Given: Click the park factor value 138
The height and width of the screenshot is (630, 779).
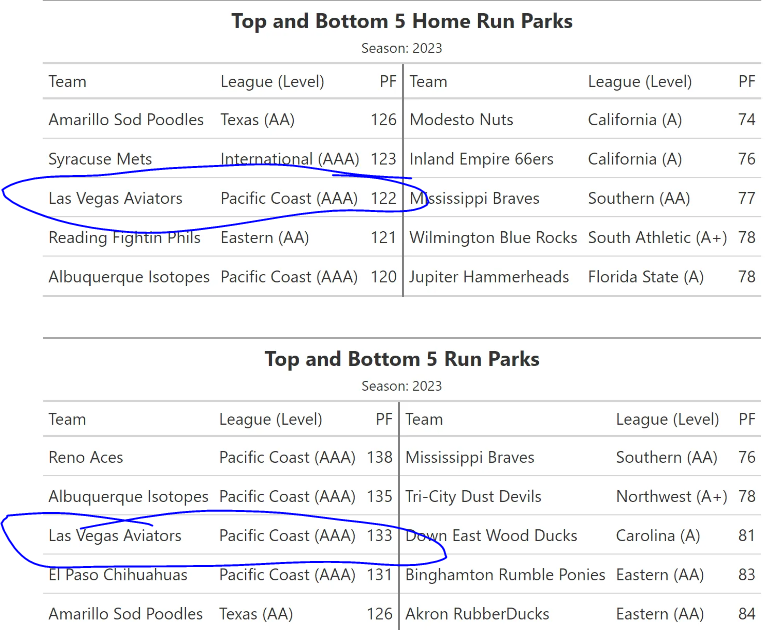Looking at the screenshot, I should 379,458.
